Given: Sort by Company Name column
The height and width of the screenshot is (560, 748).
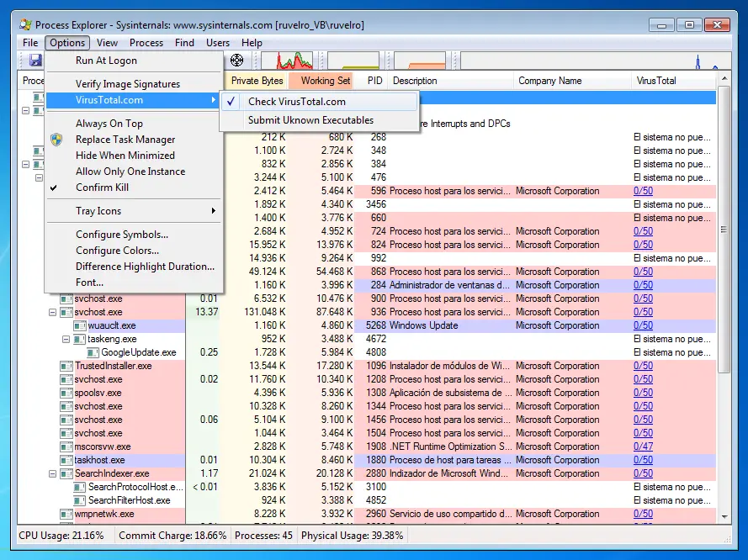Looking at the screenshot, I should coord(572,81).
